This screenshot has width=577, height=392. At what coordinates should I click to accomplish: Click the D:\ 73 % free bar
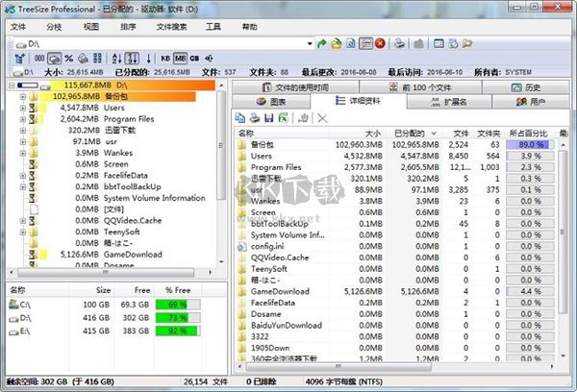[178, 318]
